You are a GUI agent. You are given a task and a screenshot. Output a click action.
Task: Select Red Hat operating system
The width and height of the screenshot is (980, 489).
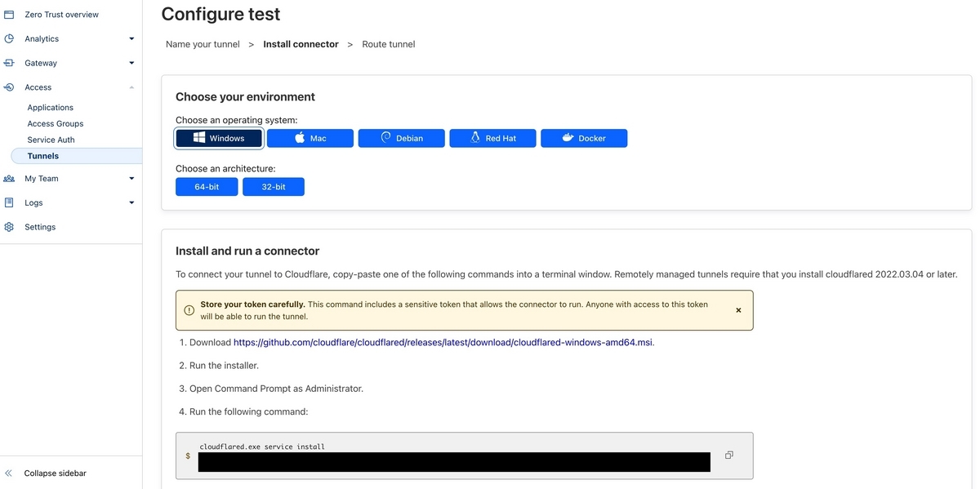point(492,138)
